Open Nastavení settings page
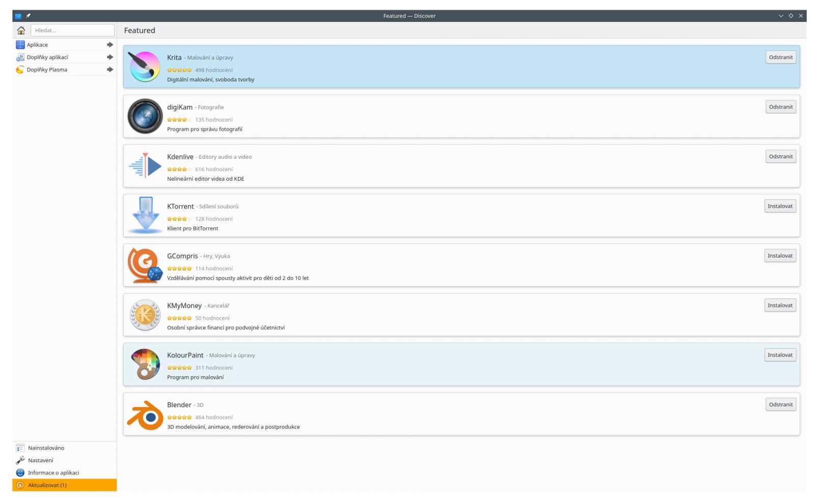 point(65,460)
